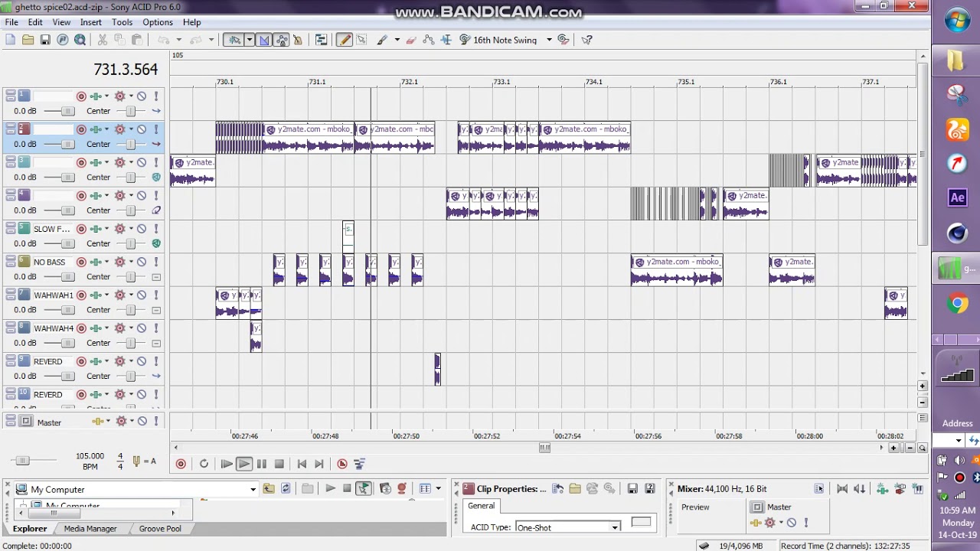The height and width of the screenshot is (551, 980).
Task: Create a new project with New icon
Action: pos(11,40)
